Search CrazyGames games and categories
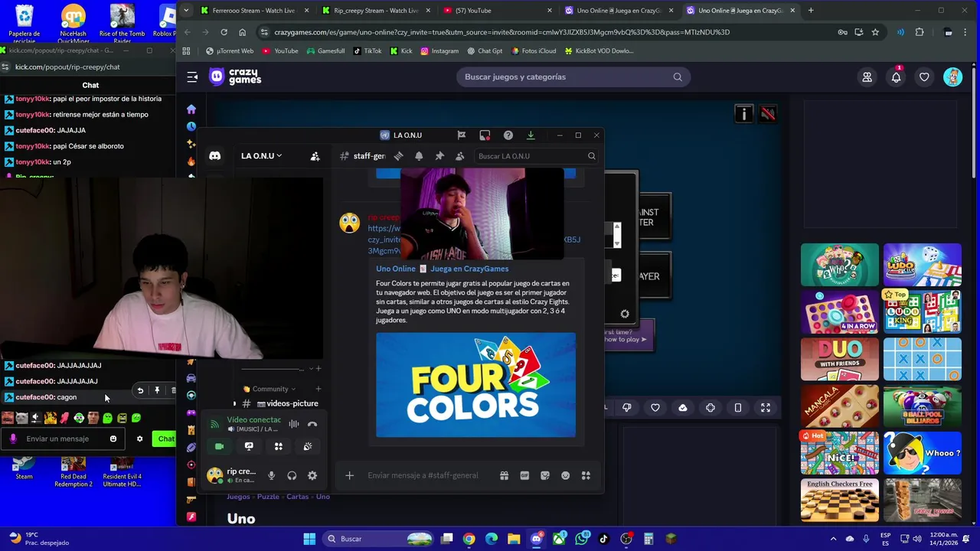 click(573, 77)
